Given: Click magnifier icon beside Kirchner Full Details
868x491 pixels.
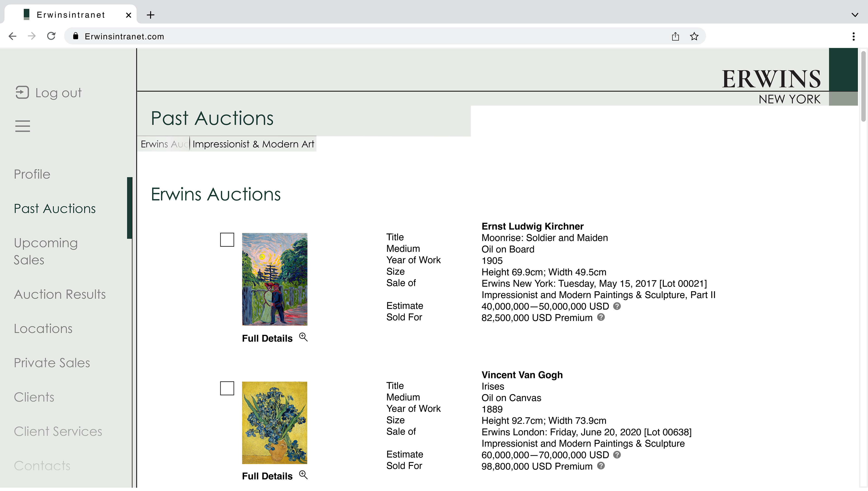Looking at the screenshot, I should tap(303, 337).
